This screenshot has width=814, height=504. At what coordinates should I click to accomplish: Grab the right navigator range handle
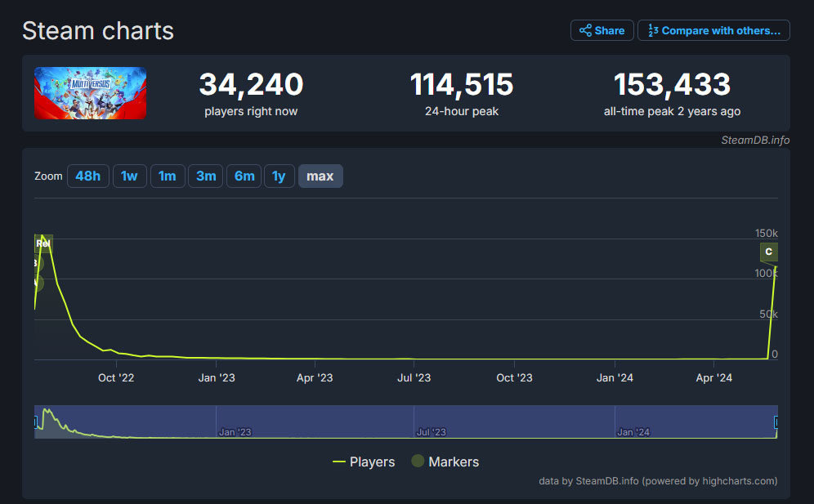point(776,422)
